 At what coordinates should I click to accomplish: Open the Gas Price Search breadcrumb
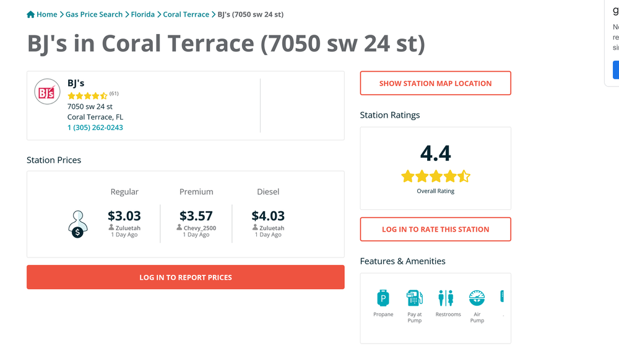pyautogui.click(x=94, y=15)
